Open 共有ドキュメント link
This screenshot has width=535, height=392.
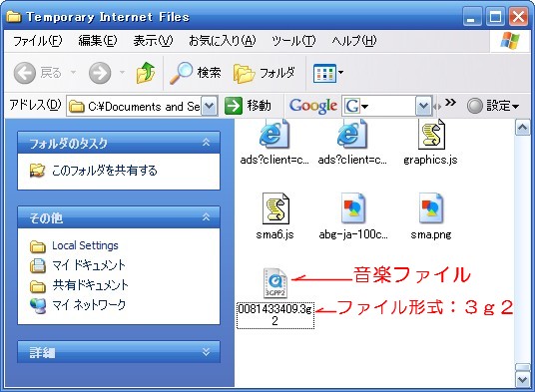(x=91, y=285)
